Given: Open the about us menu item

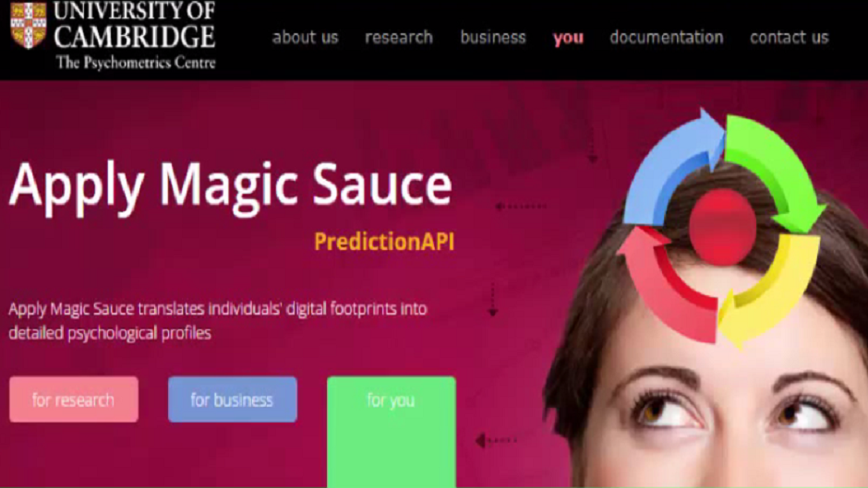Looking at the screenshot, I should 305,37.
